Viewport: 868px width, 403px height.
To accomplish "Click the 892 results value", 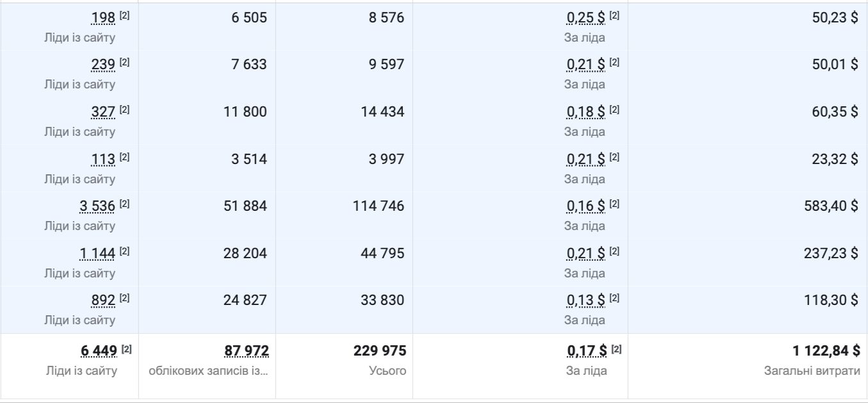I will 104,301.
